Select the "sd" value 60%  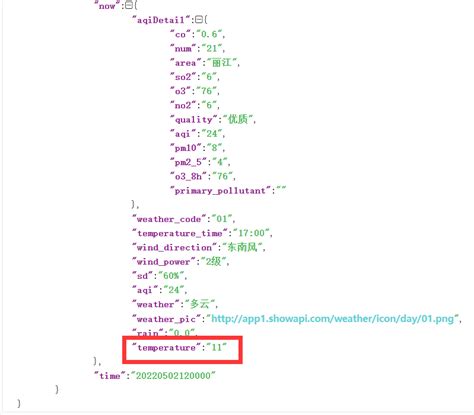tap(171, 276)
